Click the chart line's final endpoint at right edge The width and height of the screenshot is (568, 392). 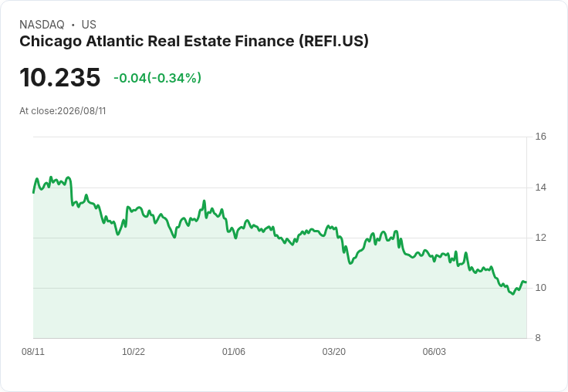click(526, 282)
